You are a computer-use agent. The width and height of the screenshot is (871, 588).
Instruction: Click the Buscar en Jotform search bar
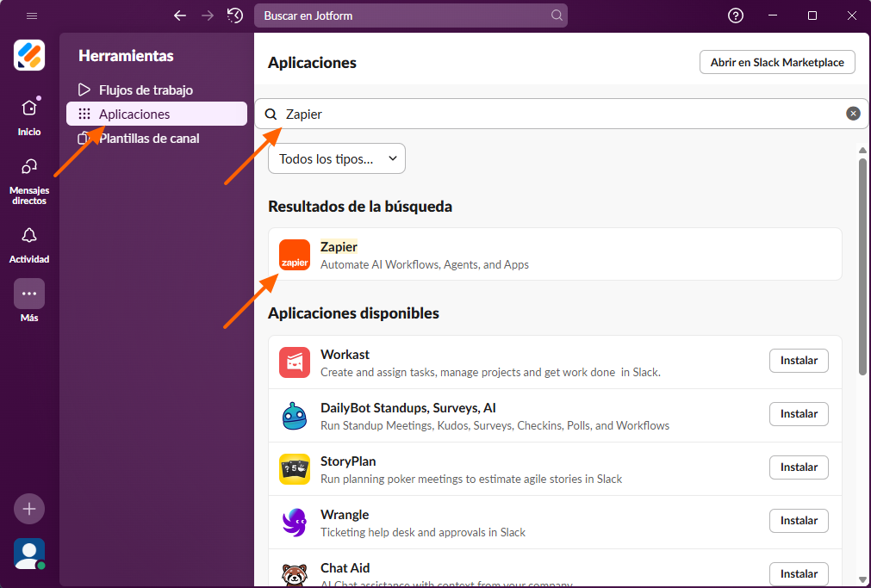point(411,15)
